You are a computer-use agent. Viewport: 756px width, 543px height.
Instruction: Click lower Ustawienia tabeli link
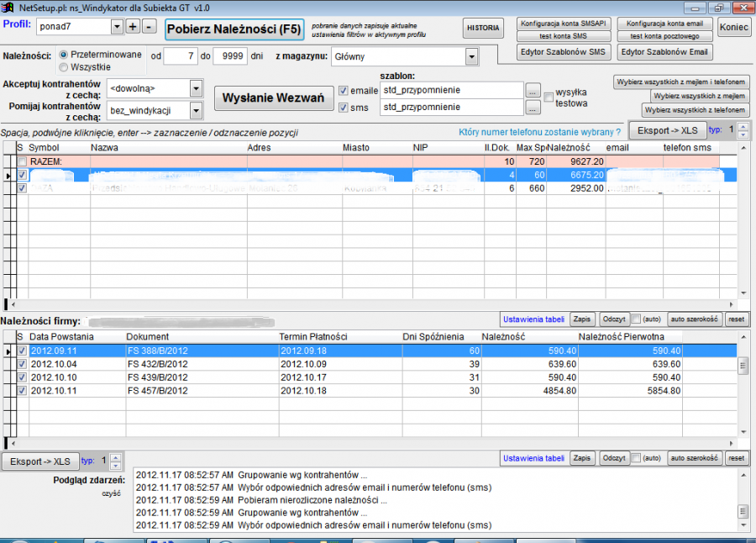(x=533, y=458)
